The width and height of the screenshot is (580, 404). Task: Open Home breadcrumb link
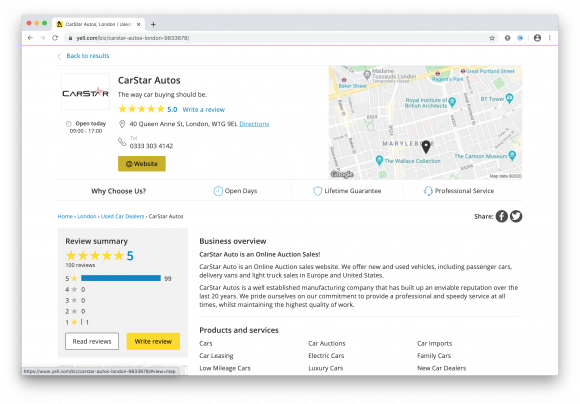click(65, 216)
